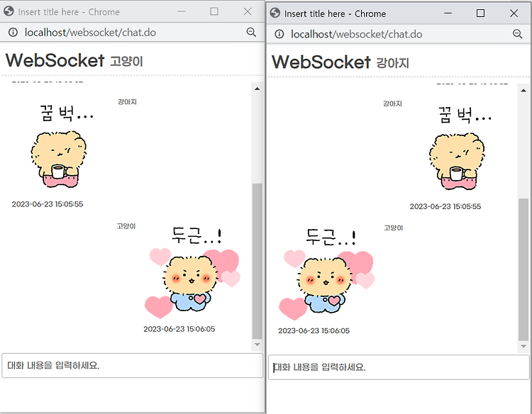Image resolution: width=532 pixels, height=414 pixels.
Task: Open site info icon in left address bar
Action: pyautogui.click(x=13, y=33)
